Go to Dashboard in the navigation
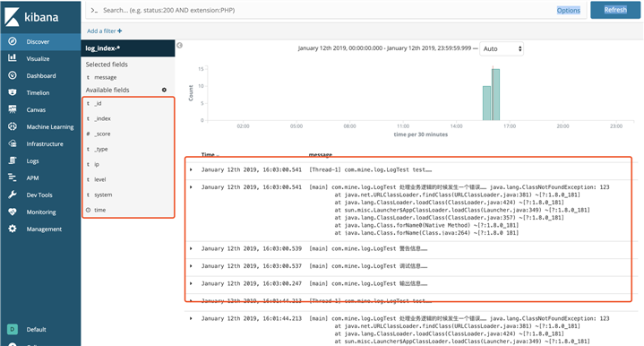644x346 pixels. click(x=41, y=75)
